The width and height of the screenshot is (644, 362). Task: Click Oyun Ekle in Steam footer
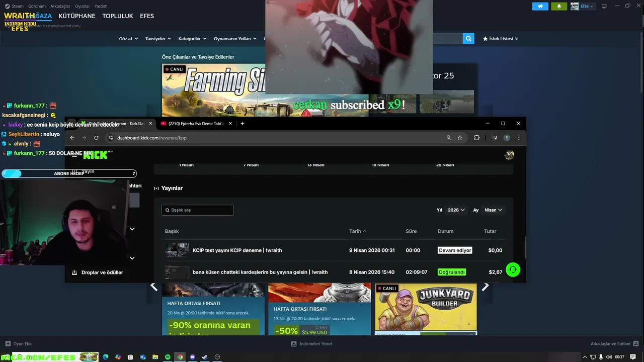[x=19, y=344]
